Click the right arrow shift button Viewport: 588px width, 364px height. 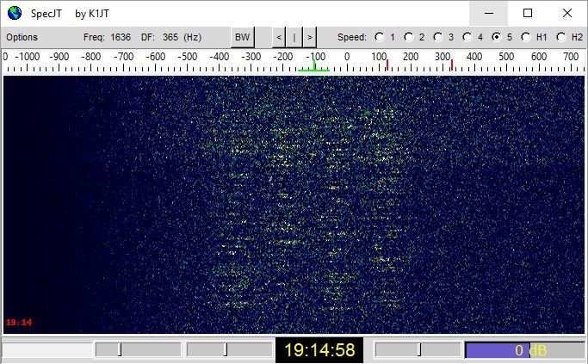click(310, 37)
